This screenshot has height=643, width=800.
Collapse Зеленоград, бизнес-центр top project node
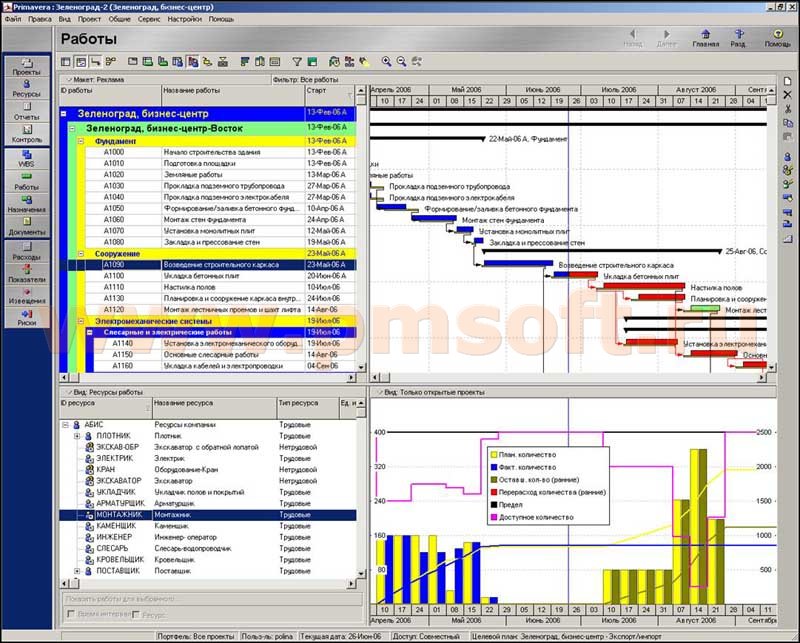pyautogui.click(x=64, y=113)
